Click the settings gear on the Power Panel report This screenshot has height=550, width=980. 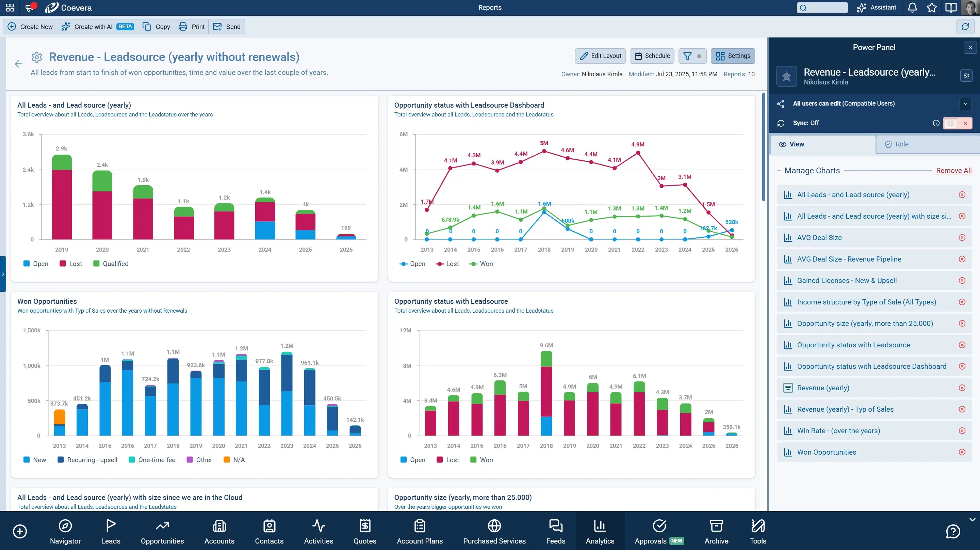pos(966,75)
